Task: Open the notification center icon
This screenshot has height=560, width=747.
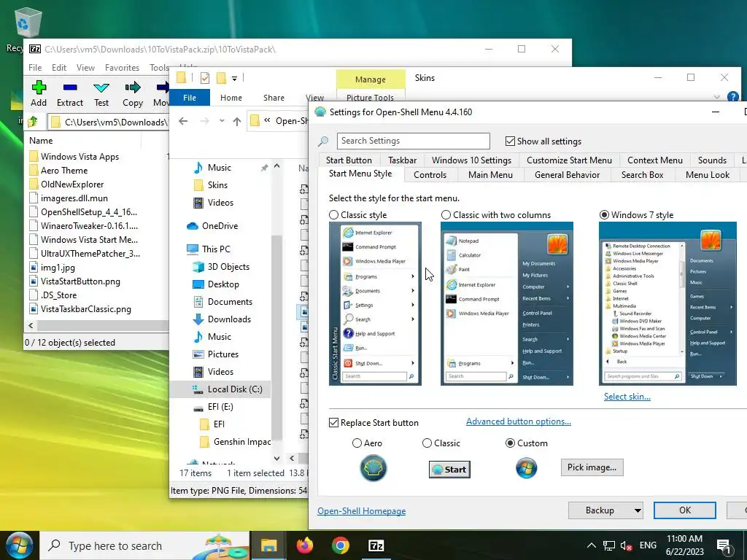Action: coord(724,547)
